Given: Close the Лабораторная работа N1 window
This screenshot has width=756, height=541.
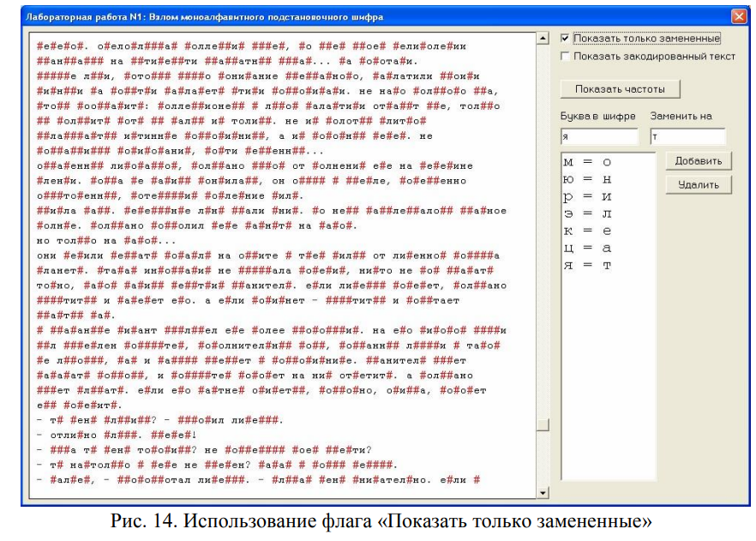Looking at the screenshot, I should tap(738, 16).
